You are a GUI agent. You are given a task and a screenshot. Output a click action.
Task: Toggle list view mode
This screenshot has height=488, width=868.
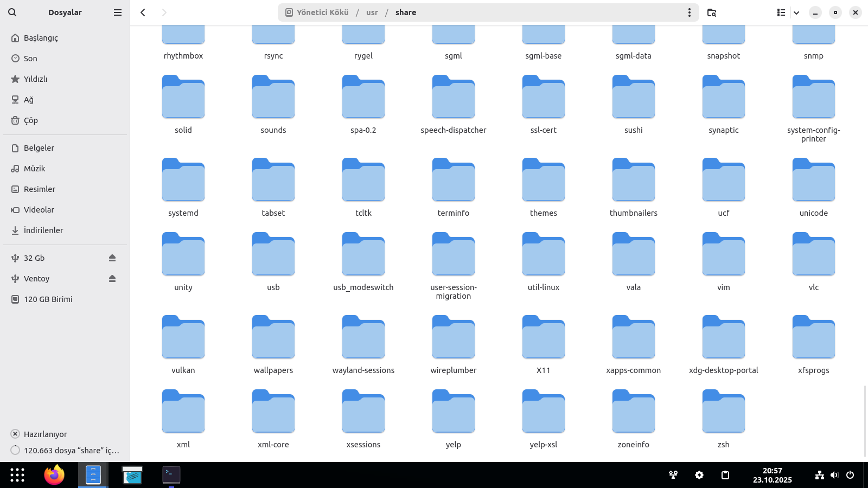coord(781,12)
